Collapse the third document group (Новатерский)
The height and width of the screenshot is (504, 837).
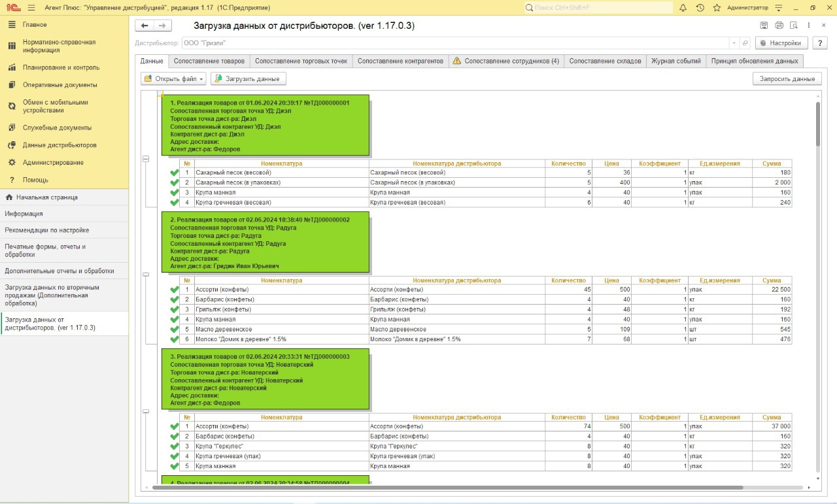pyautogui.click(x=146, y=411)
